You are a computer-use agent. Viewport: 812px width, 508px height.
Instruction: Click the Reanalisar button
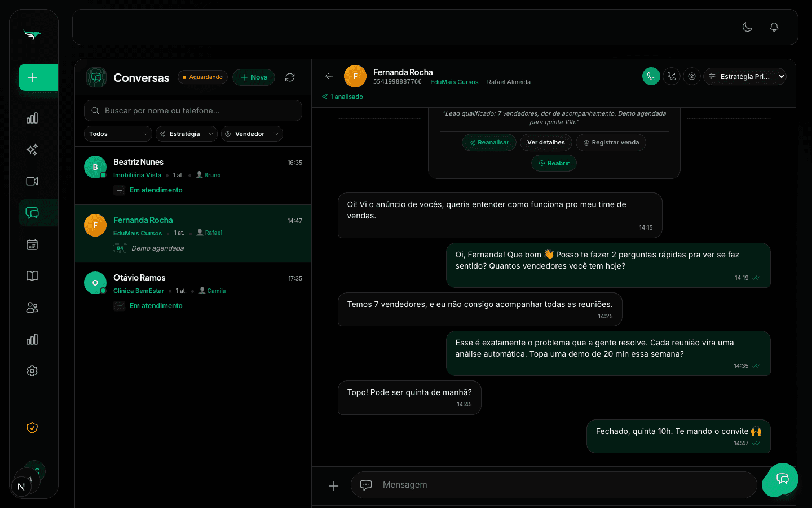click(x=489, y=142)
